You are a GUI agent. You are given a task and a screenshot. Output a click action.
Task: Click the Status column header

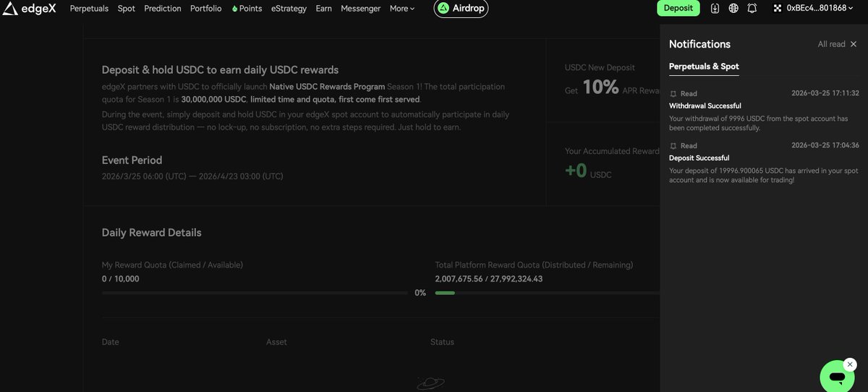(x=442, y=341)
